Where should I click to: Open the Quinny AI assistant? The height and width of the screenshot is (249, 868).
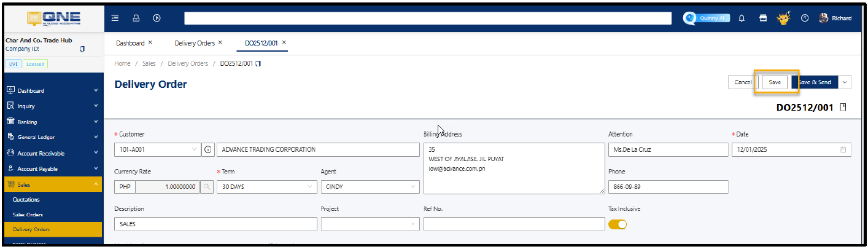tap(706, 18)
